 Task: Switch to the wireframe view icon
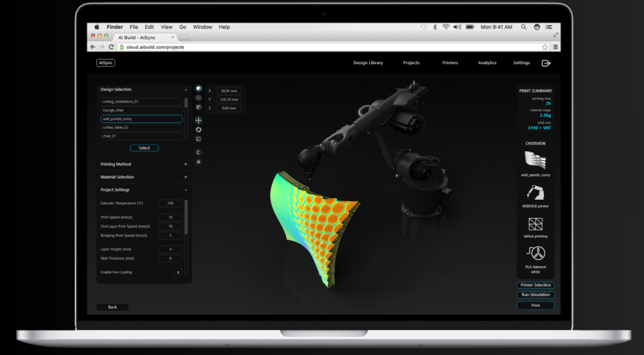pos(198,98)
